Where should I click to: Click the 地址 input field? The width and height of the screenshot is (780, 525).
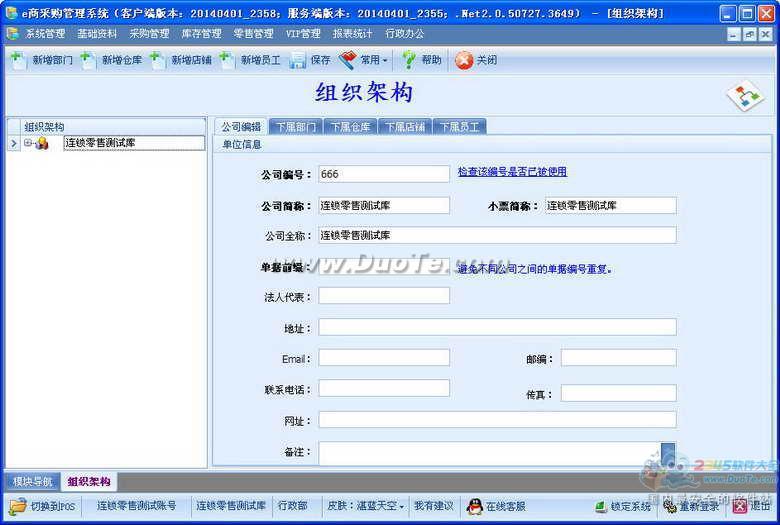tap(497, 327)
